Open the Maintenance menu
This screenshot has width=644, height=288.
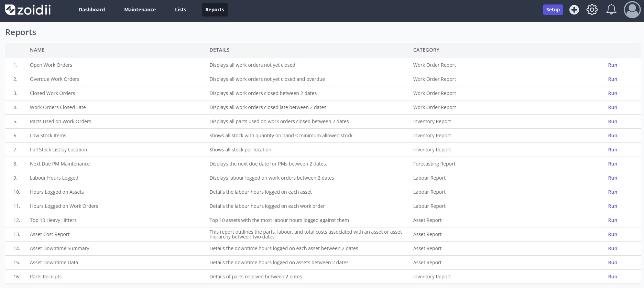pyautogui.click(x=140, y=10)
